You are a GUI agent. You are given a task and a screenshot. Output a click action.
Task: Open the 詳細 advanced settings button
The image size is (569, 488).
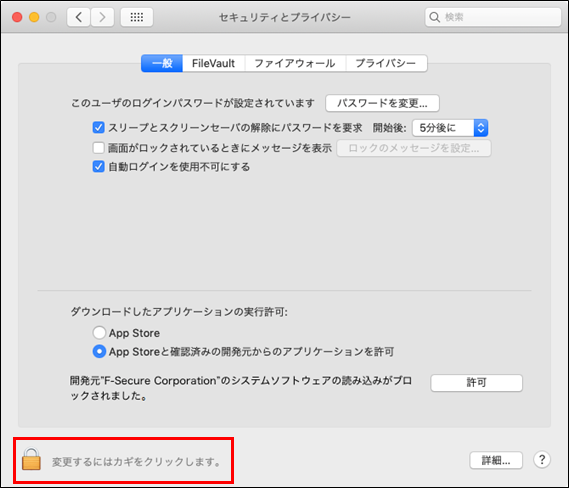496,460
